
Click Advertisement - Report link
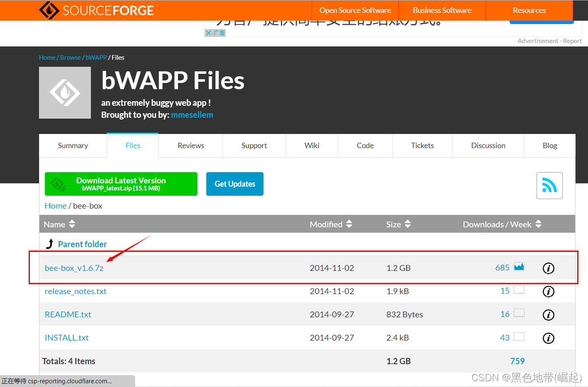pyautogui.click(x=549, y=41)
